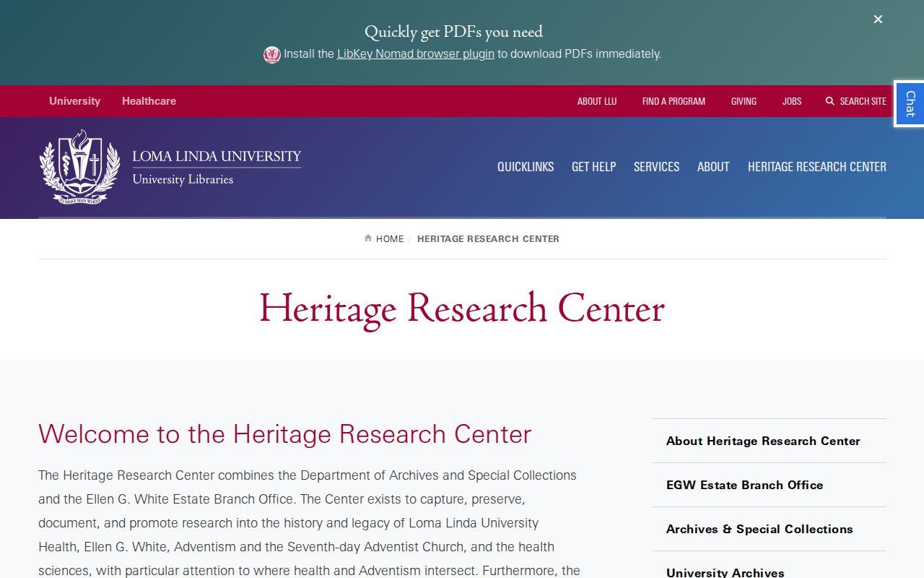
Task: Click Heritage Research Center breadcrumb
Action: click(488, 238)
